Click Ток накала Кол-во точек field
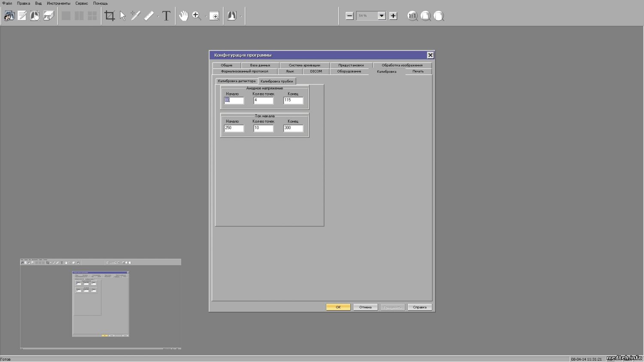This screenshot has width=644, height=362. [263, 128]
